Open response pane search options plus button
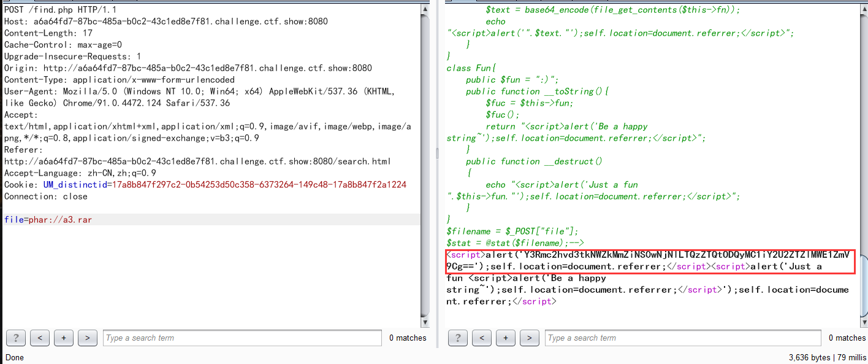Viewport: 868px width, 364px height. 506,338
